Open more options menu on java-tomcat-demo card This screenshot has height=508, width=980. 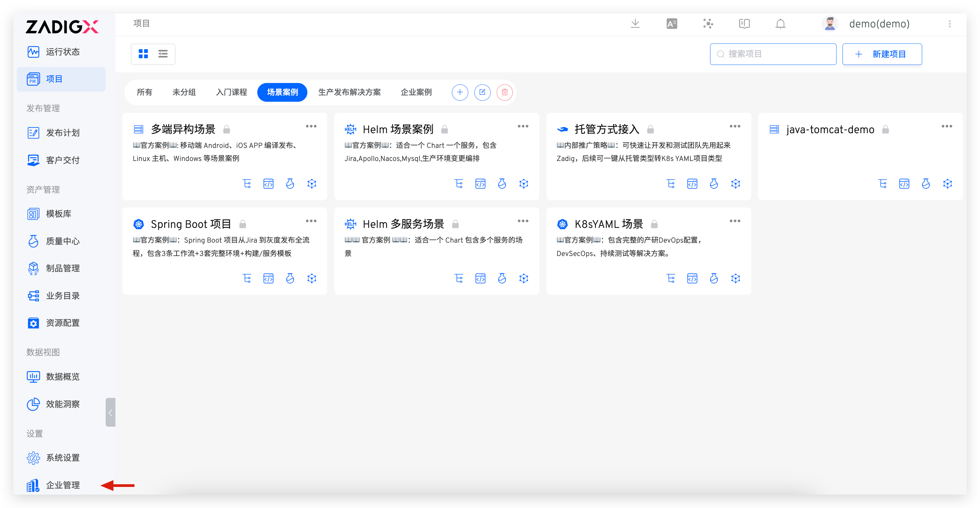947,126
